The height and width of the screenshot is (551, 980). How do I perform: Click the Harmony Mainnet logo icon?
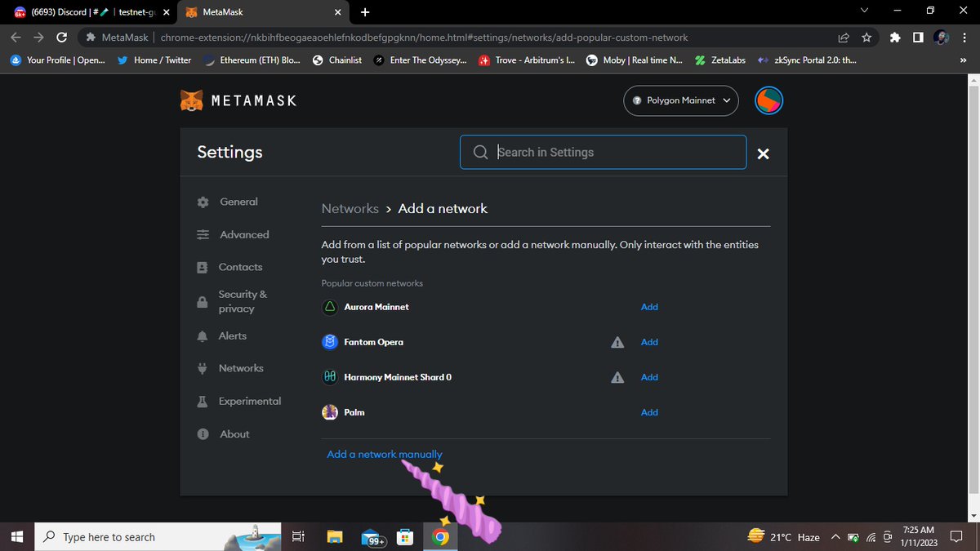click(x=330, y=377)
